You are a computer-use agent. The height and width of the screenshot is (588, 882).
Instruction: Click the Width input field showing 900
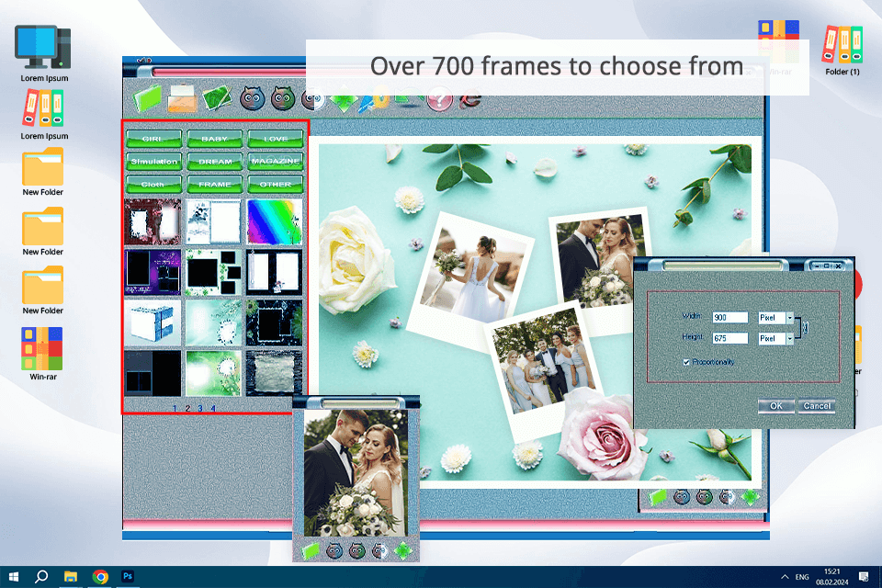(730, 317)
